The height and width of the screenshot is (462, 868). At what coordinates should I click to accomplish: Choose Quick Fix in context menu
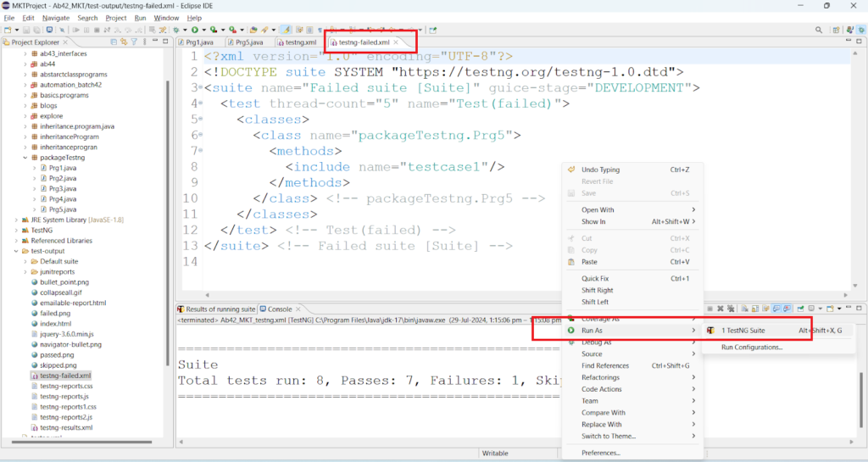[632, 278]
